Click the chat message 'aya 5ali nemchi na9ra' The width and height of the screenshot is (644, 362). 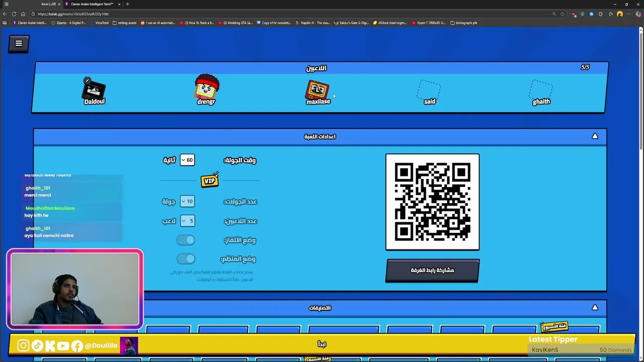49,235
